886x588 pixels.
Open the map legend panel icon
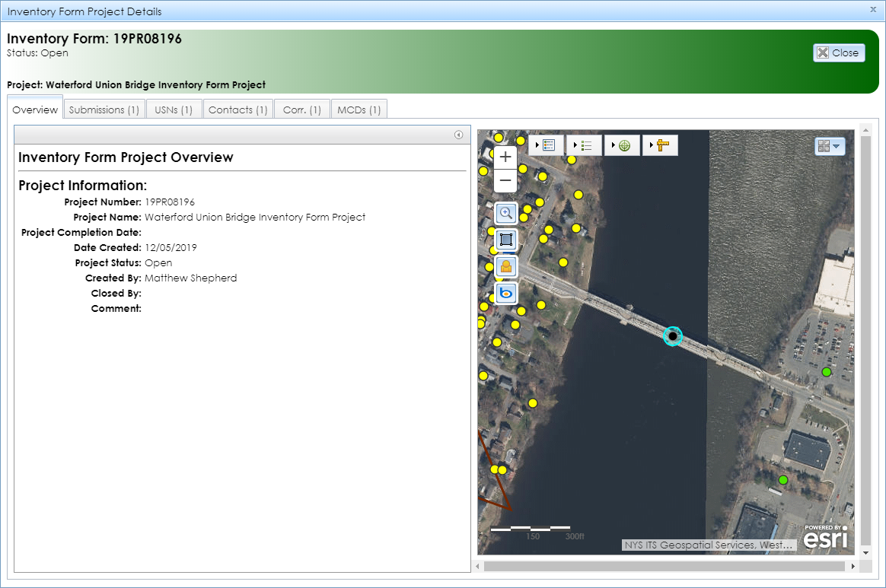pyautogui.click(x=550, y=145)
